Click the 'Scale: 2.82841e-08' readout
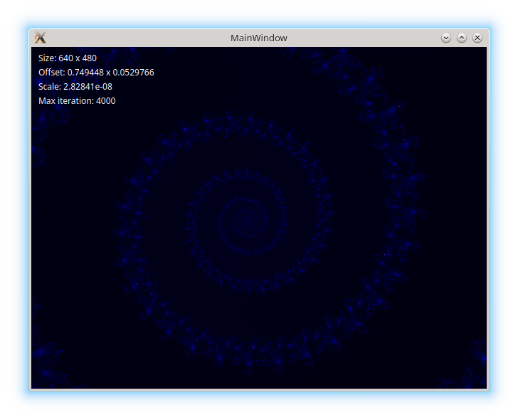Screen dimensions: 518x420 click(75, 87)
